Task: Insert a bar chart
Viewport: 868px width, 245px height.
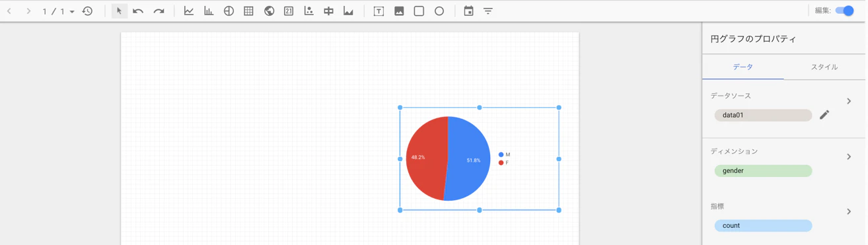Action: 209,11
